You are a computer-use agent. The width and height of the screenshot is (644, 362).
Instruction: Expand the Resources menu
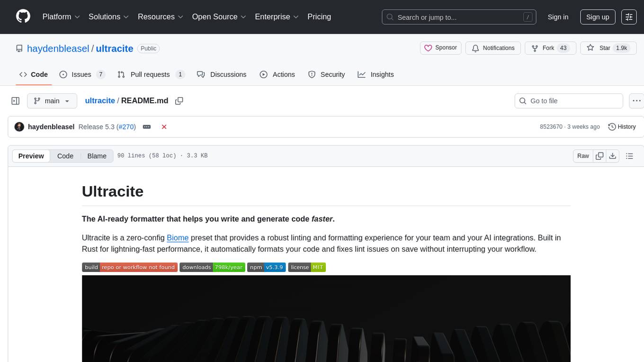tap(160, 17)
